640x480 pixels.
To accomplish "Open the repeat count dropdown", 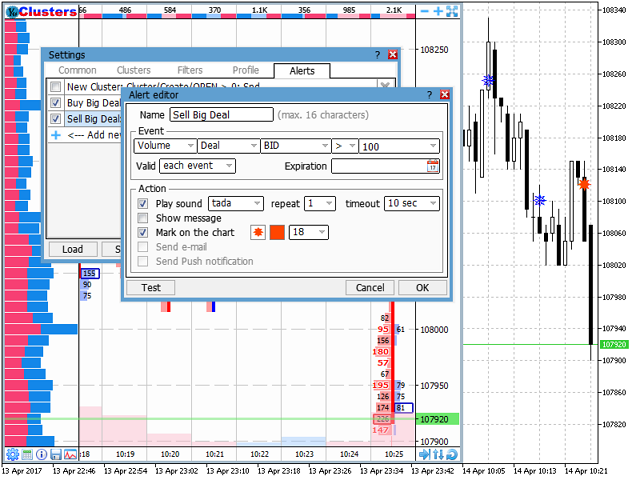I will click(320, 203).
